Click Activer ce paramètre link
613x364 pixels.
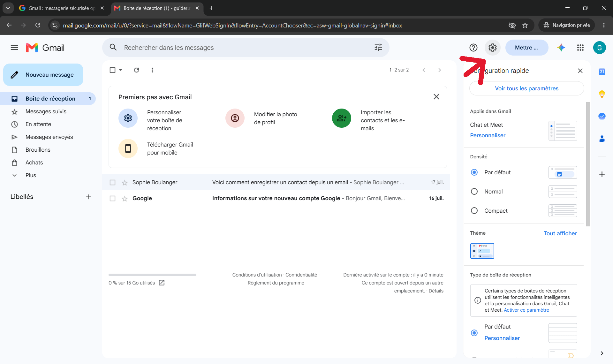pos(526,310)
